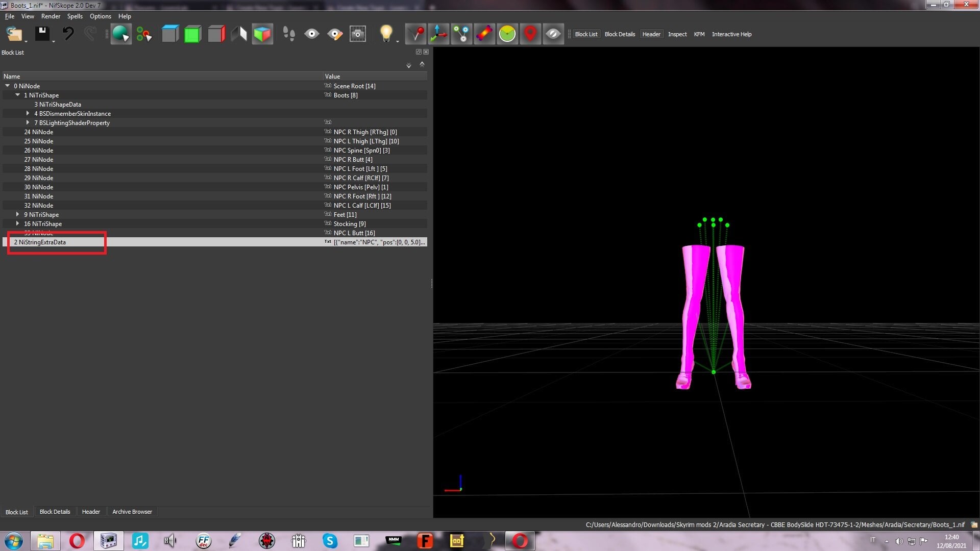Open the Spells menu
Image resolution: width=980 pixels, height=551 pixels.
coord(75,16)
